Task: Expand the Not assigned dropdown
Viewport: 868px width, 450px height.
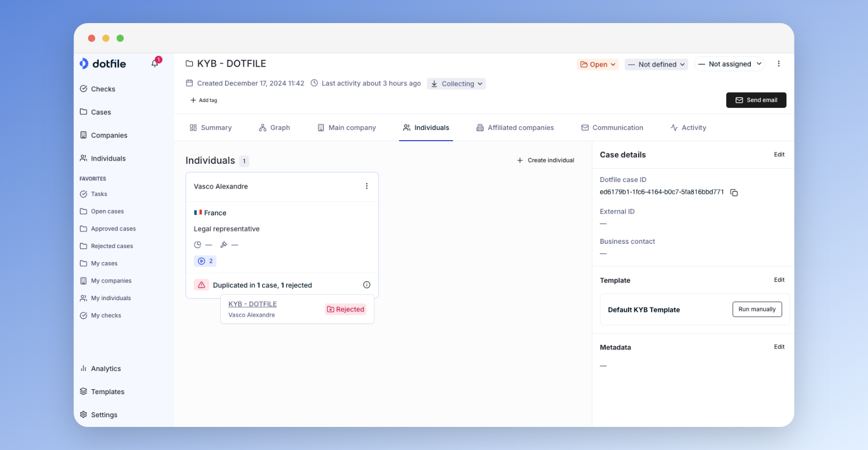Action: click(x=729, y=64)
